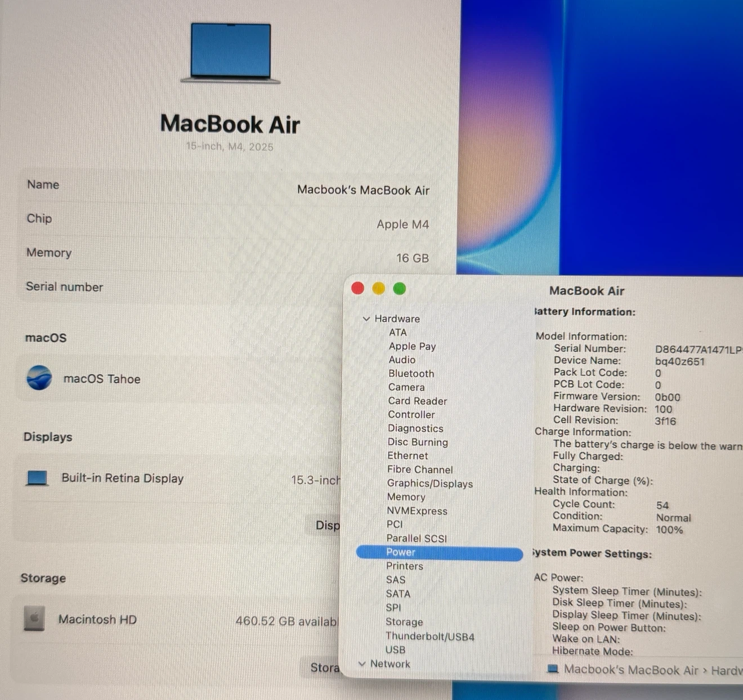
Task: Click the Serial number row label
Action: [64, 287]
